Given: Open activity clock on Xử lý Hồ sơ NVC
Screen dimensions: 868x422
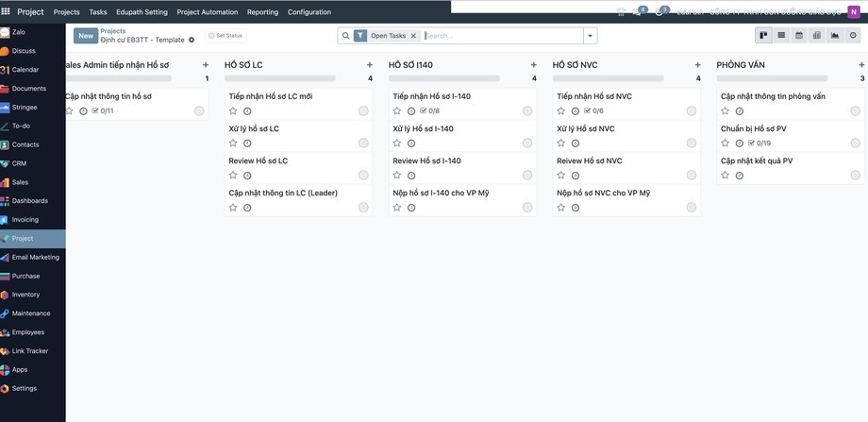Looking at the screenshot, I should coord(576,143).
